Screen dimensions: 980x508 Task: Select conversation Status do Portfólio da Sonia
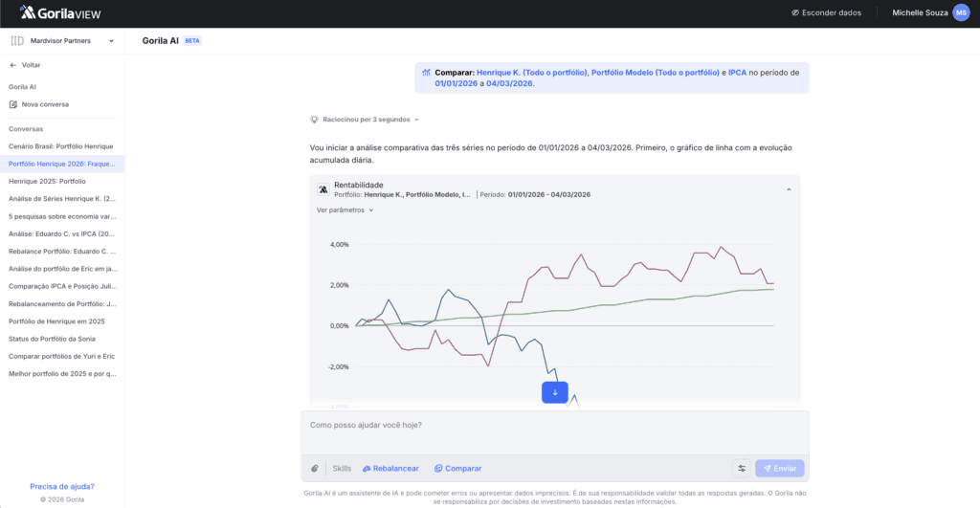(52, 339)
